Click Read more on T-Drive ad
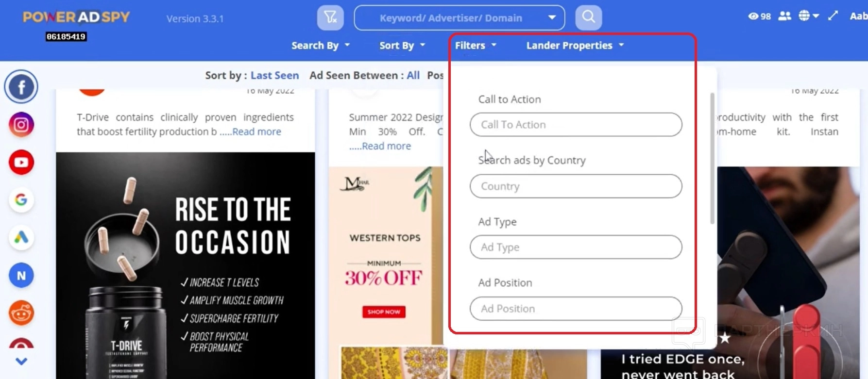Viewport: 868px width, 379px height. click(x=256, y=132)
